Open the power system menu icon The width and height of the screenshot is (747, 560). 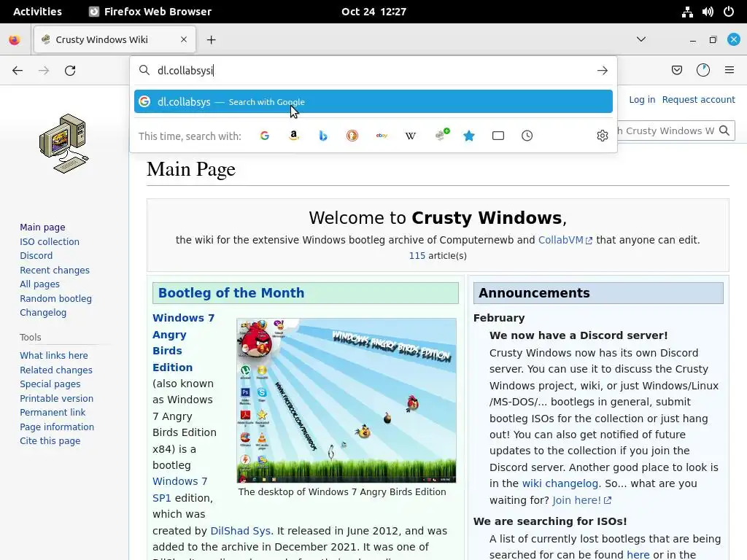[x=729, y=12]
